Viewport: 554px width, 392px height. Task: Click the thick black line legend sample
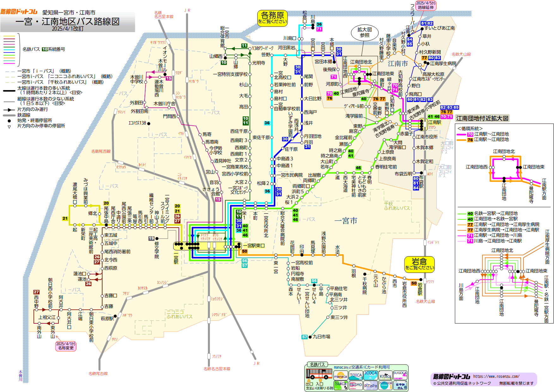tap(9, 91)
